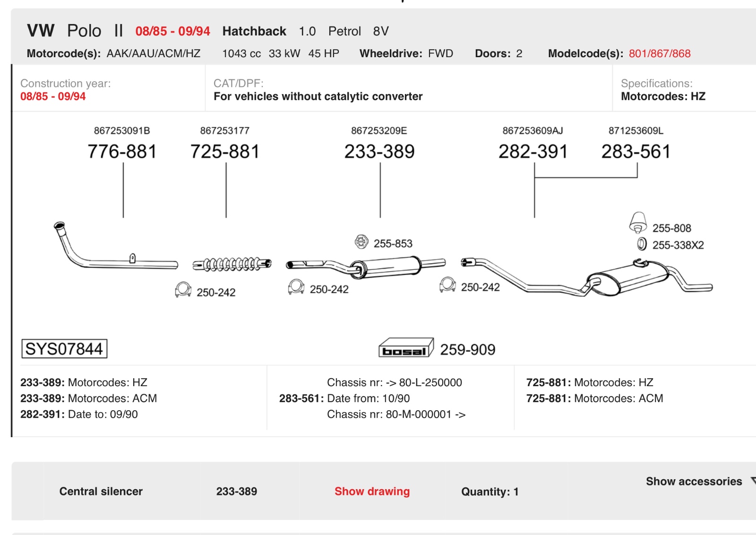The height and width of the screenshot is (535, 756).
Task: Click the Central silencer row label
Action: coord(101,492)
